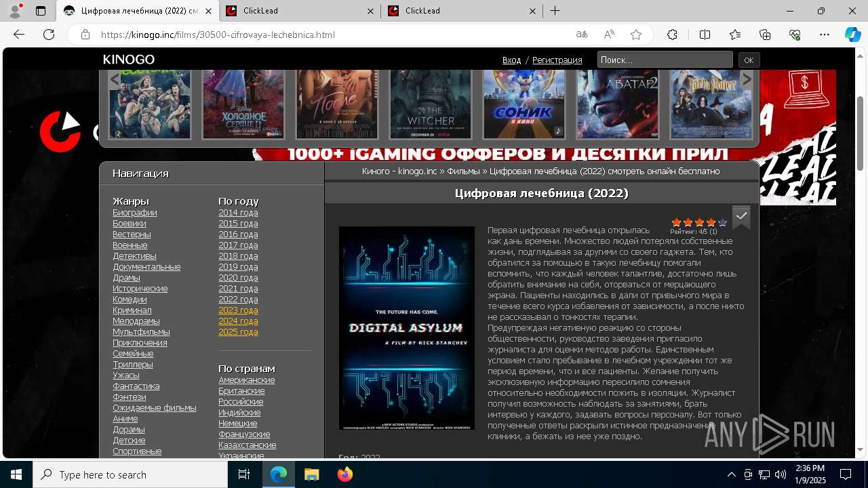Image resolution: width=868 pixels, height=488 pixels.
Task: Select films of 2014 года
Action: point(238,213)
